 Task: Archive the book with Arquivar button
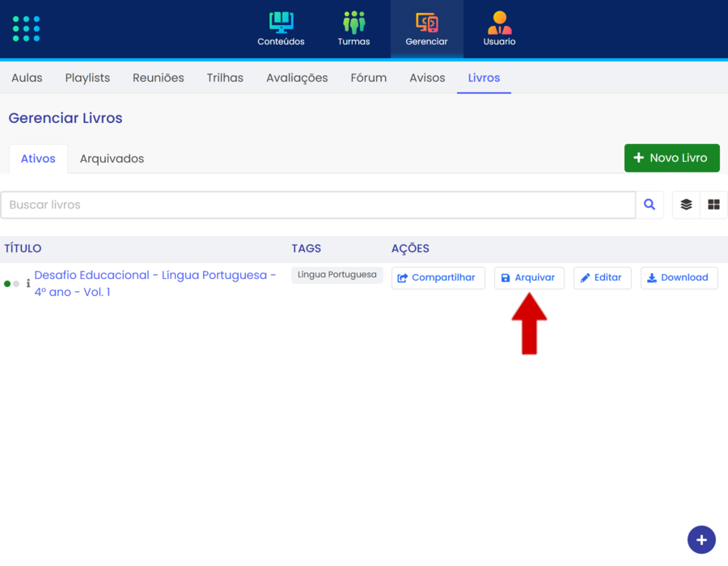point(529,278)
